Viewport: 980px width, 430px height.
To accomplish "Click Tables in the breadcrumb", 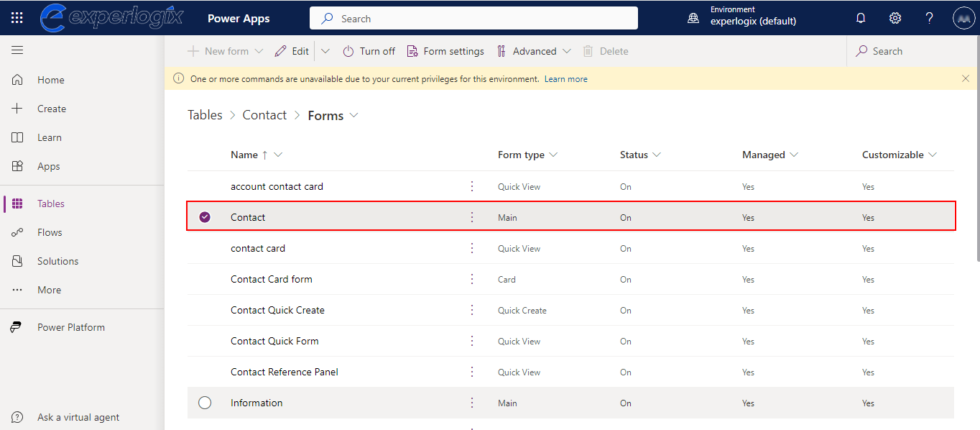I will pyautogui.click(x=205, y=115).
